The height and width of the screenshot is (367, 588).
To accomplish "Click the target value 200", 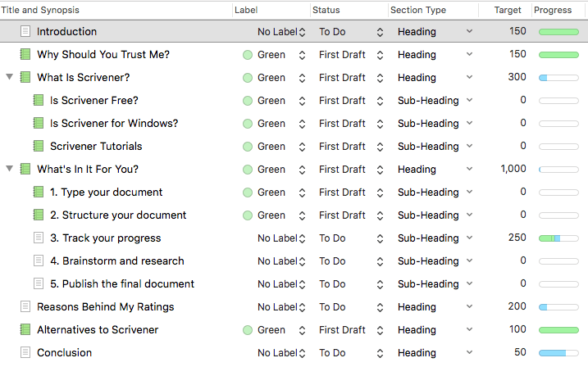I will 517,306.
